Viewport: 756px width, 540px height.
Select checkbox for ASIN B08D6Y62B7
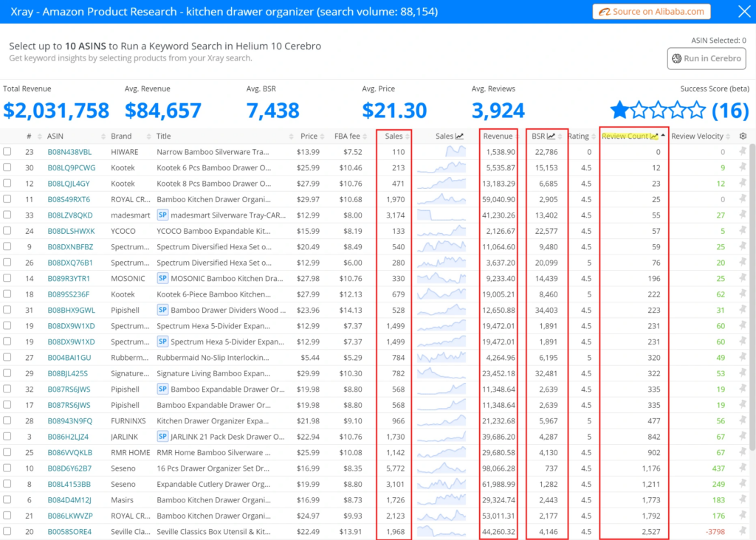(x=7, y=468)
